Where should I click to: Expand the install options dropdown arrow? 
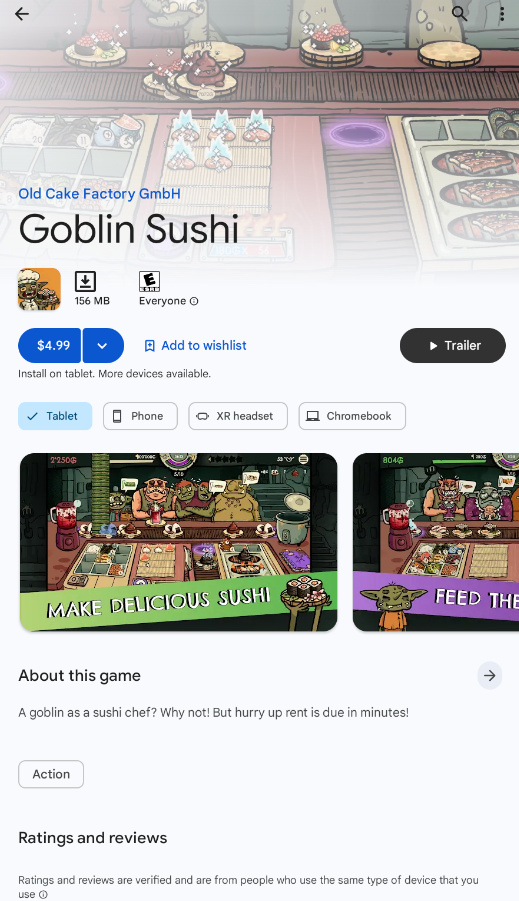coord(103,345)
